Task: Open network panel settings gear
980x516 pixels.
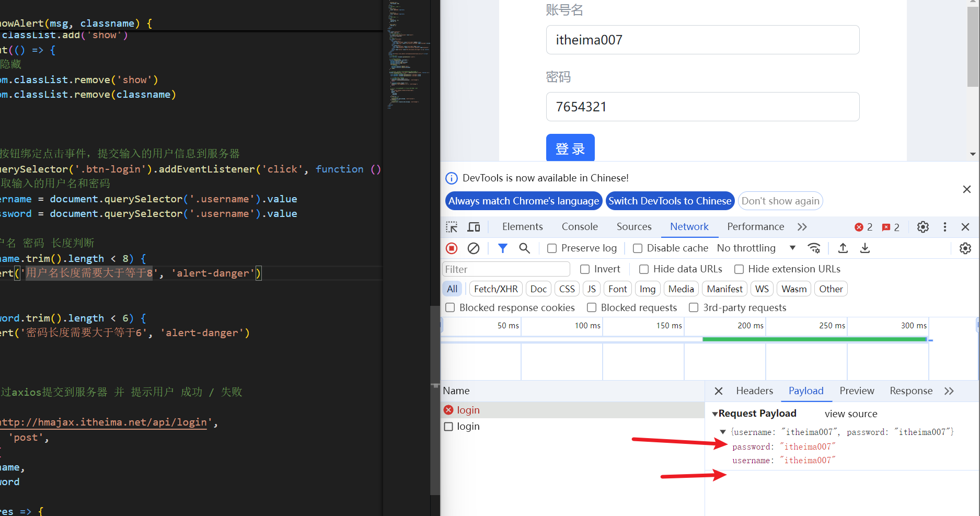Action: pos(965,248)
